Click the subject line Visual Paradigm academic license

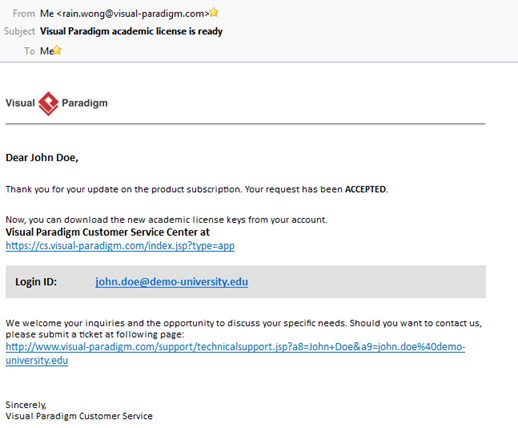tap(131, 31)
